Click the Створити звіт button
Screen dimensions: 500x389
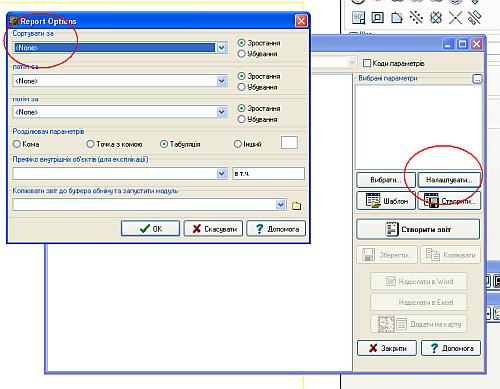coord(418,229)
